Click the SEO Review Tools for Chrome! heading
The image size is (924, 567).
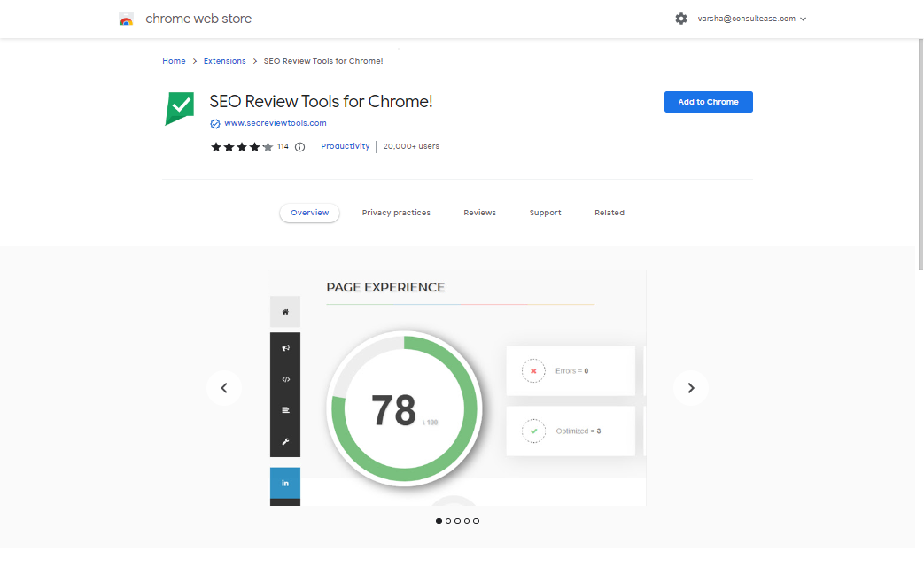point(321,101)
